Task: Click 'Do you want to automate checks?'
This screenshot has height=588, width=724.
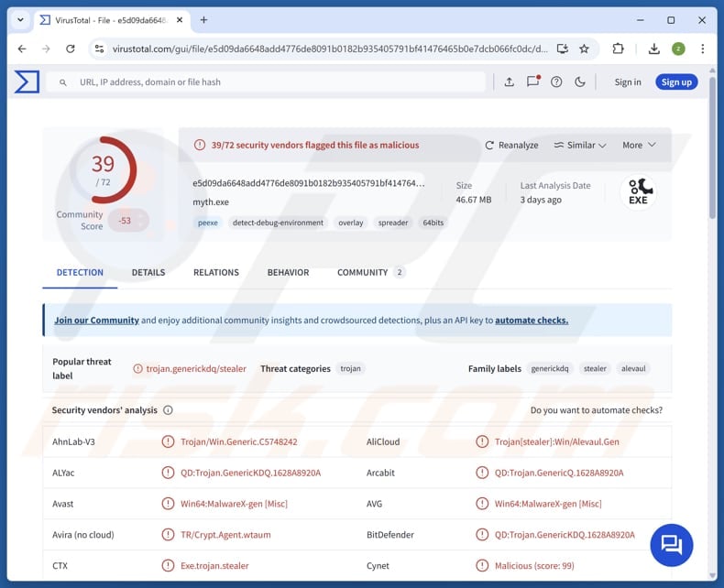Action: [x=596, y=410]
